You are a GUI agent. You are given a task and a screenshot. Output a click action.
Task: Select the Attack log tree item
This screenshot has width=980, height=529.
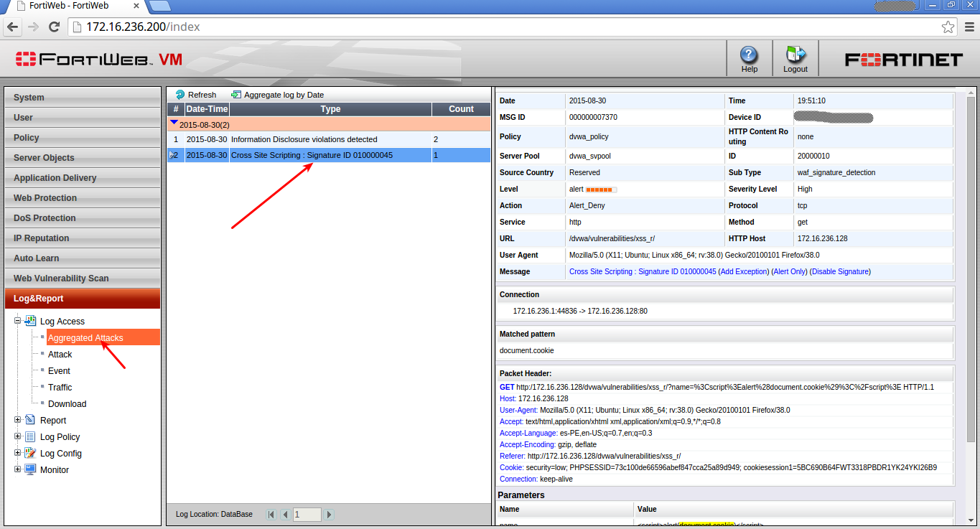[x=60, y=355]
